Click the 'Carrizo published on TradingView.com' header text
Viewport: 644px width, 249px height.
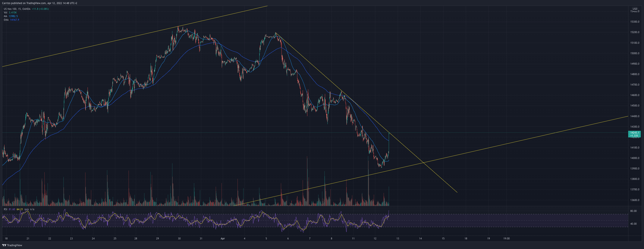point(24,3)
